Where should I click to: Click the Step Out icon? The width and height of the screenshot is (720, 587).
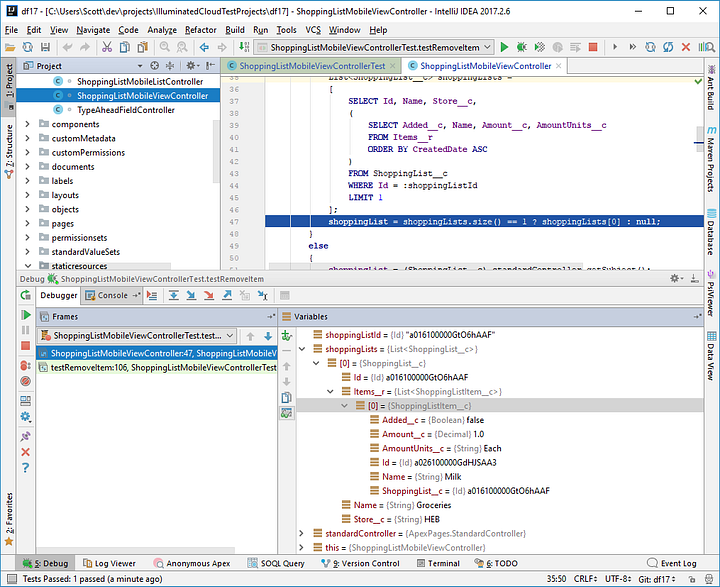(227, 295)
